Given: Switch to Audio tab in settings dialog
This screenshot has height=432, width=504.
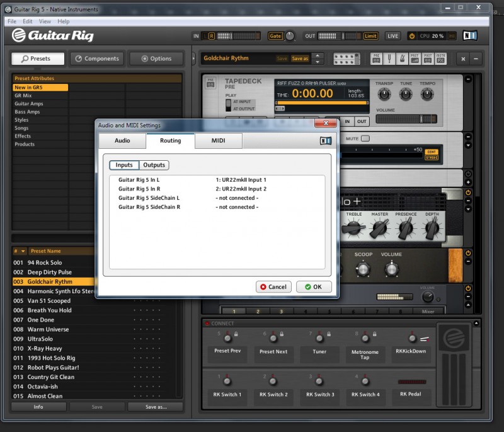Looking at the screenshot, I should click(122, 141).
